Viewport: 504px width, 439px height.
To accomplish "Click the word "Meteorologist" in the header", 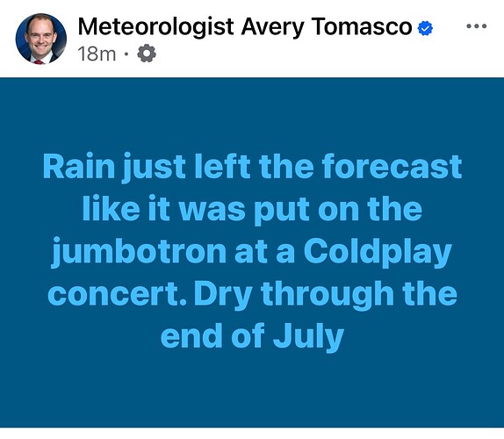I will click(x=155, y=27).
